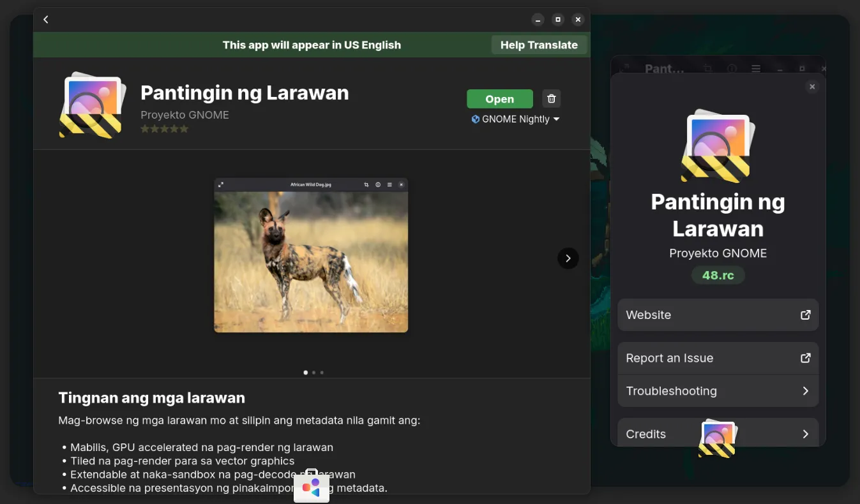The image size is (860, 504).
Task: Click the 48.rc version badge
Action: tap(718, 276)
